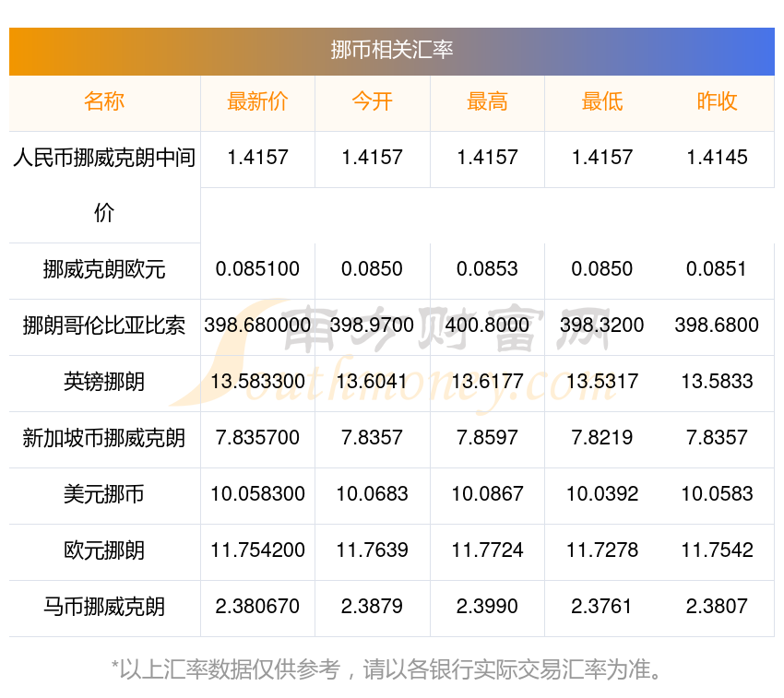Click the previous close 11.7542
Image resolution: width=784 pixels, height=698 pixels.
717,550
